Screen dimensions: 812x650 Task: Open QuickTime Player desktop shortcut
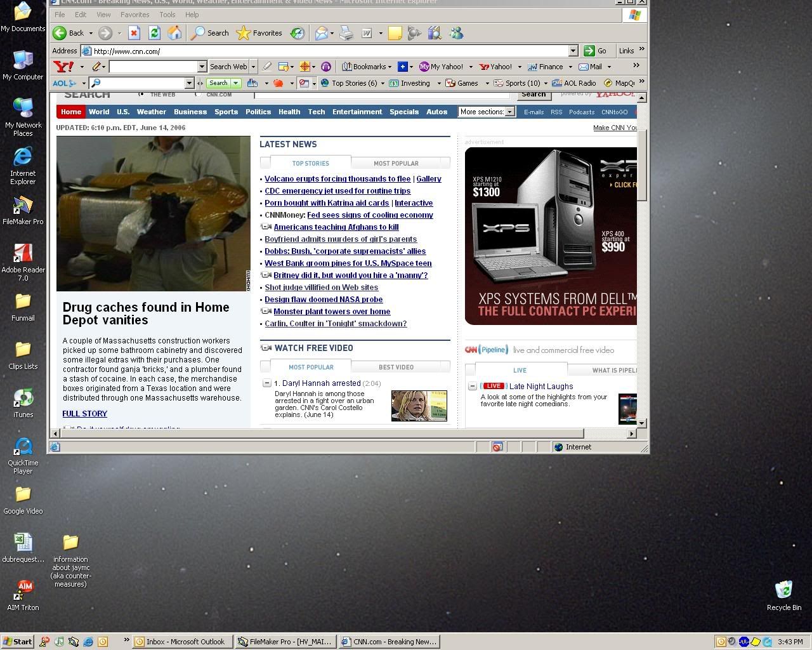point(23,455)
